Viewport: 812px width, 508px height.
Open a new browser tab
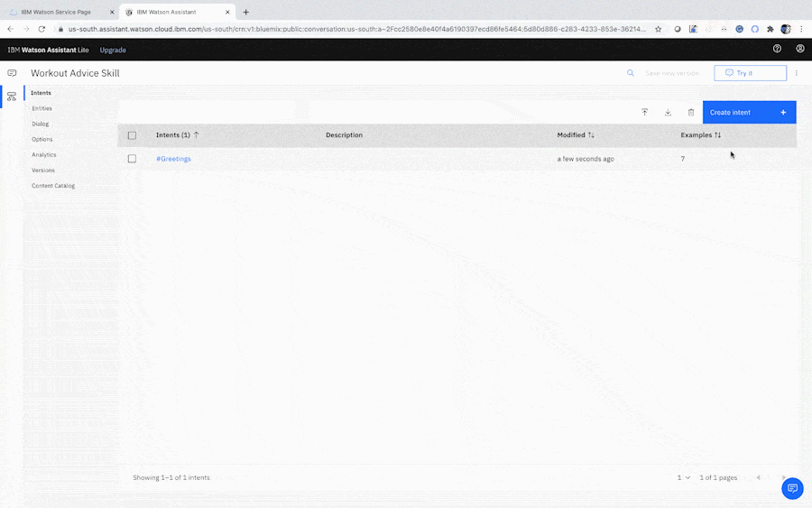tap(246, 12)
